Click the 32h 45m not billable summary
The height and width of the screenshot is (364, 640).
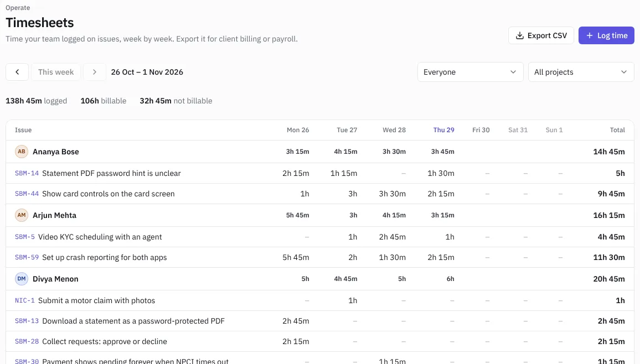(x=176, y=101)
